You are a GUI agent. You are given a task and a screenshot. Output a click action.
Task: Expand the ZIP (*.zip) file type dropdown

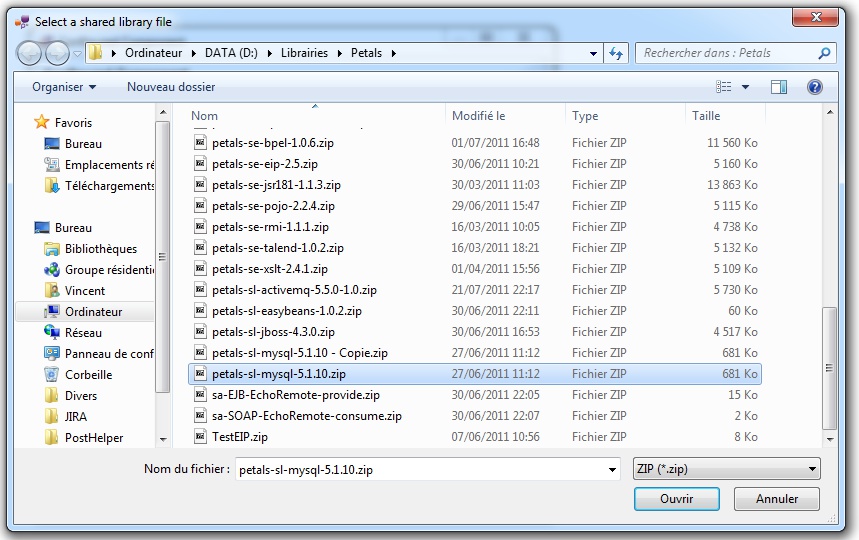pyautogui.click(x=811, y=469)
